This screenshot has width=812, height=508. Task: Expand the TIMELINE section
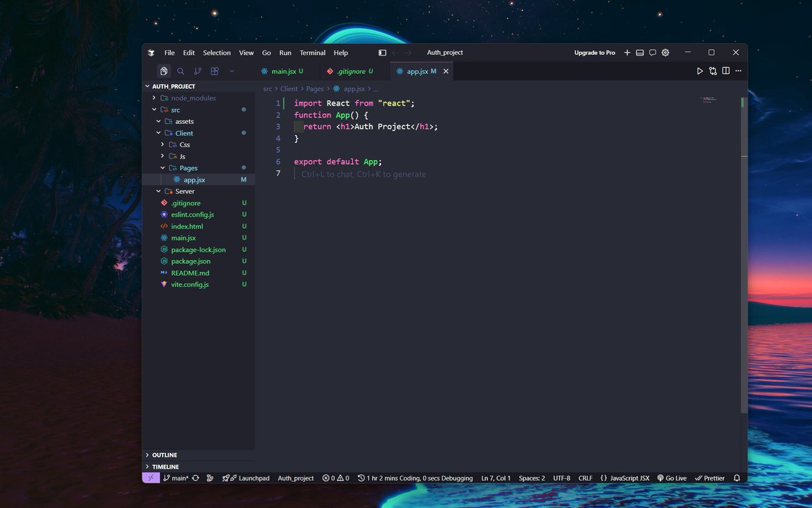(198, 467)
